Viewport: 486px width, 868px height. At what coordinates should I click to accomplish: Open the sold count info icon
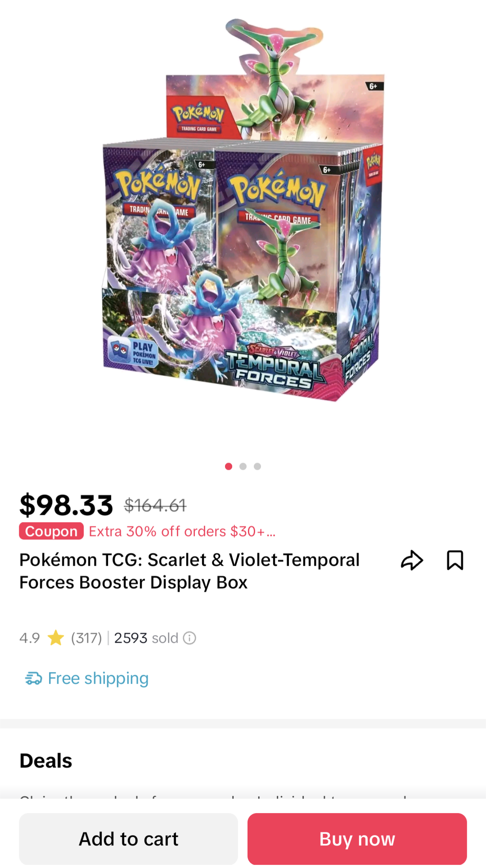tap(189, 638)
